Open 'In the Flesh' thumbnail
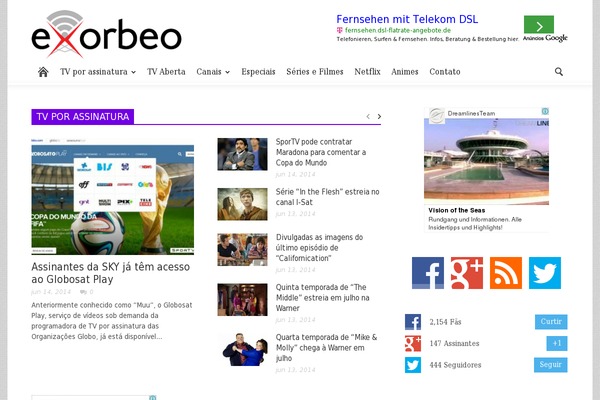 tap(243, 204)
